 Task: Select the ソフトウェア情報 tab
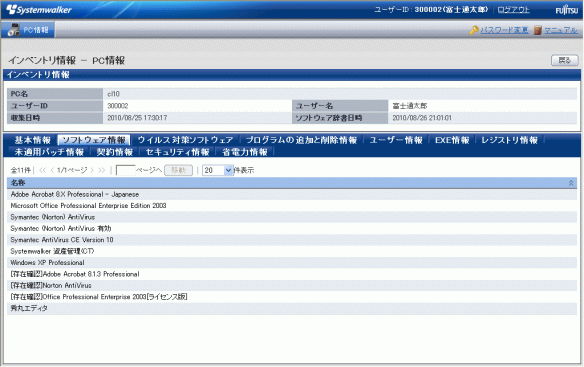(x=94, y=140)
